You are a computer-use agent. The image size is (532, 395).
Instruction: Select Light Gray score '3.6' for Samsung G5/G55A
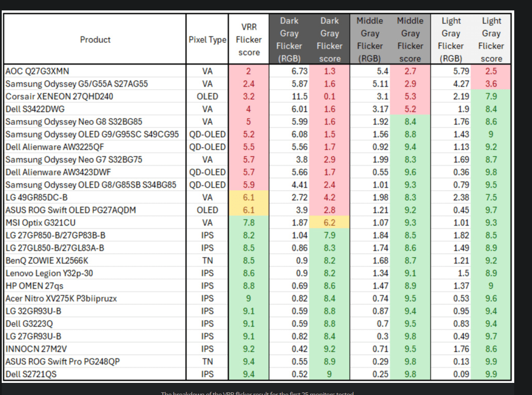(x=491, y=84)
